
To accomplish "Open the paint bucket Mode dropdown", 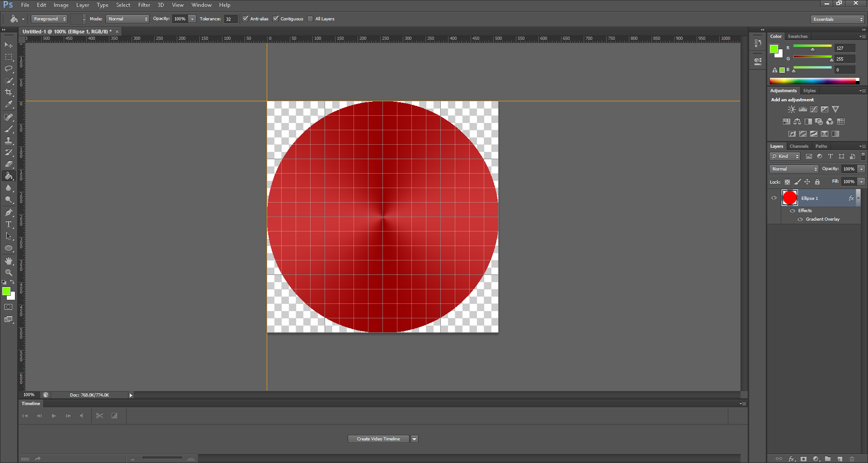I will (x=128, y=19).
